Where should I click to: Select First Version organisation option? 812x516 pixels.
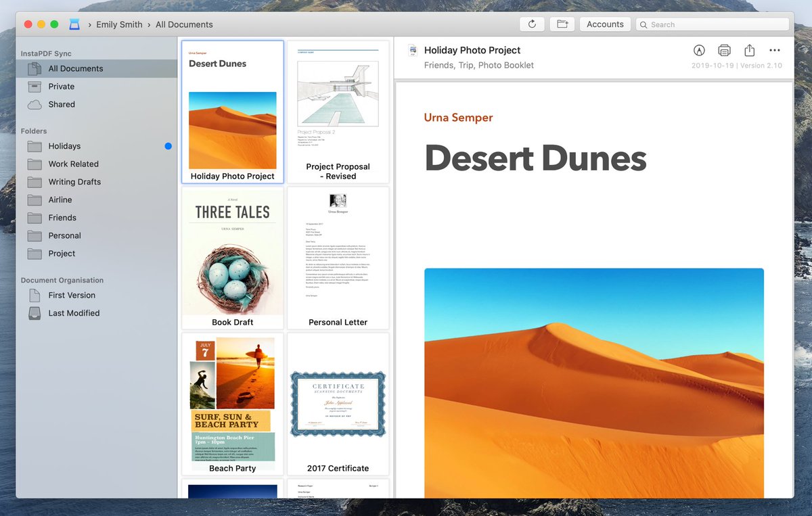(97, 296)
